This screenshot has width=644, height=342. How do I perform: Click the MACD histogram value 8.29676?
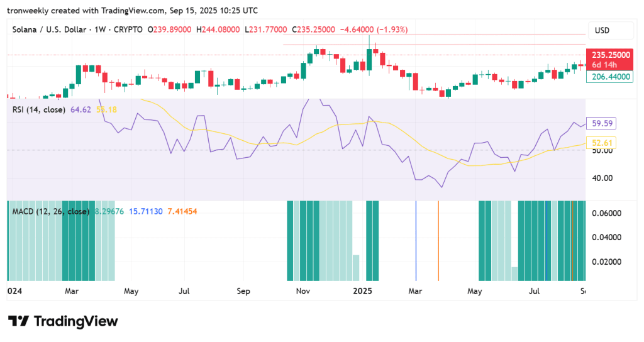click(x=109, y=211)
